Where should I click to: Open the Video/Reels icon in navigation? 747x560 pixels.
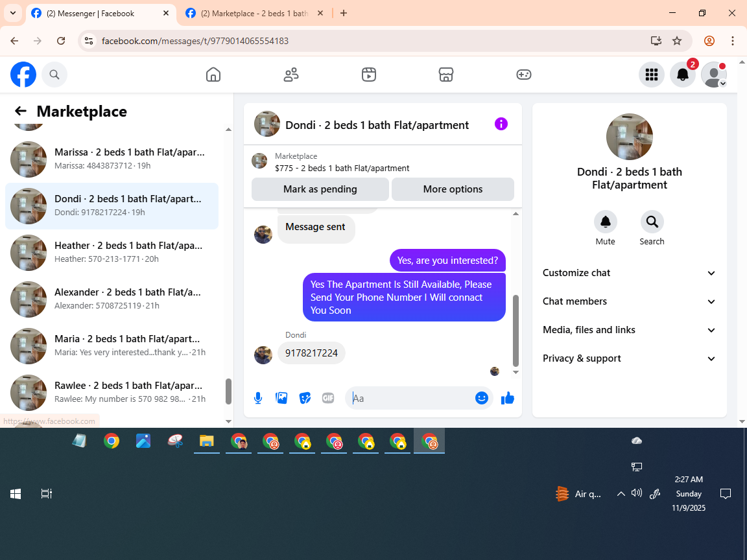coord(369,75)
